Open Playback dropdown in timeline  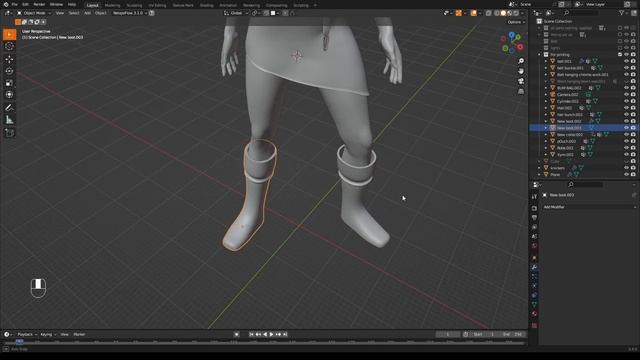[x=27, y=334]
